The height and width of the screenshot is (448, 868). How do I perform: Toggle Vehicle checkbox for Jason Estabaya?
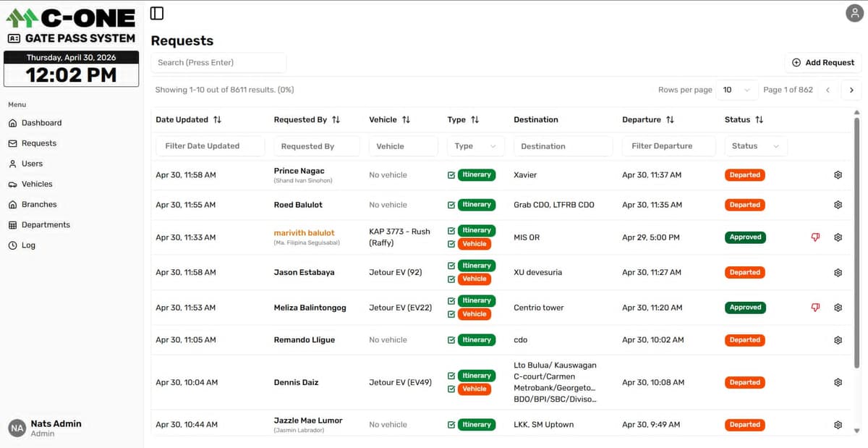pos(451,279)
